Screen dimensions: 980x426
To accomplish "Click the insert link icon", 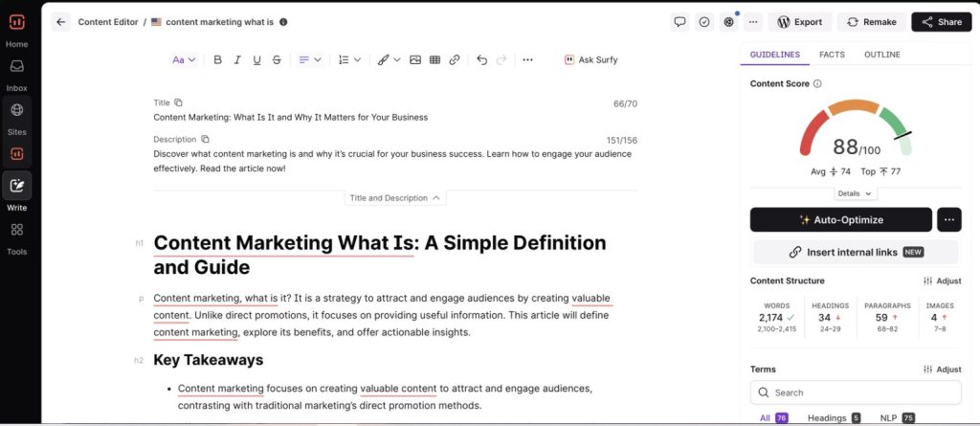I will [455, 59].
